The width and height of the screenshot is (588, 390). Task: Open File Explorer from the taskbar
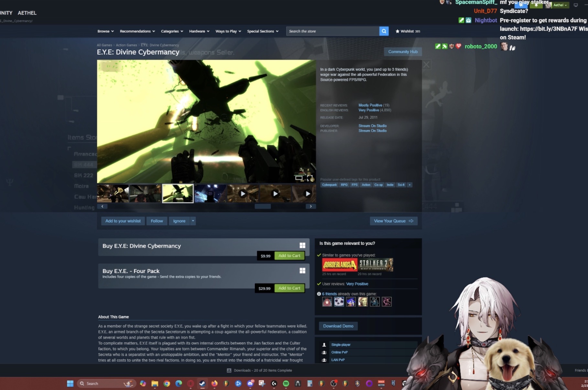coord(155,384)
